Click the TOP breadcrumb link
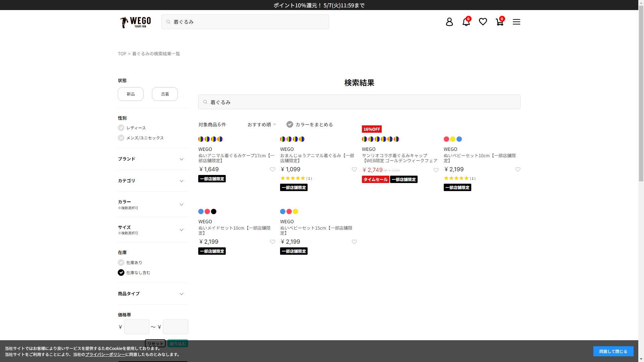This screenshot has width=644, height=362. pyautogui.click(x=122, y=54)
